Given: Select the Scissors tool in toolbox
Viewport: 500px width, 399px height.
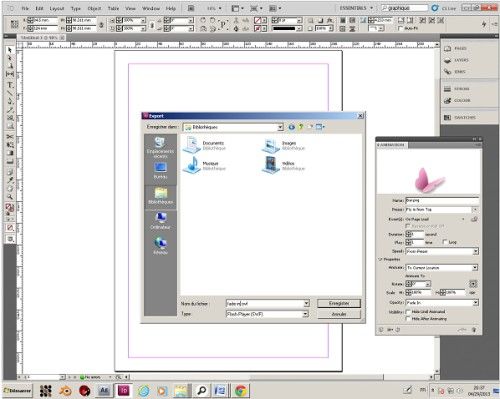Looking at the screenshot, I should click(10, 137).
